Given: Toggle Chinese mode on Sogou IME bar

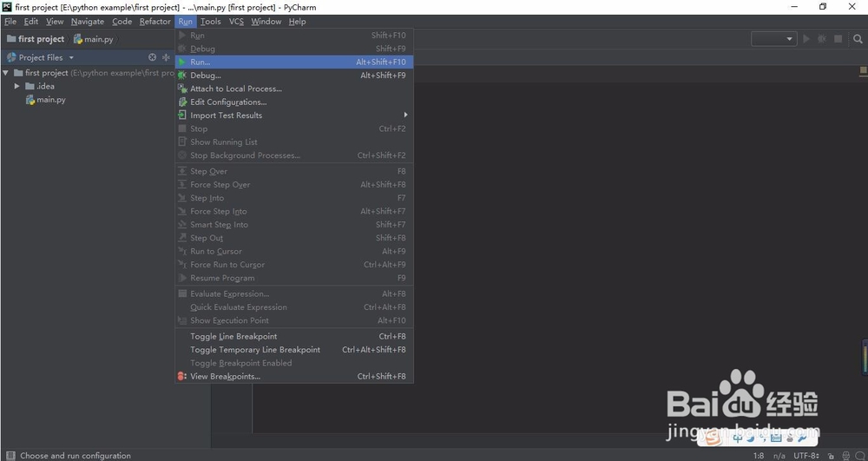Looking at the screenshot, I should [x=737, y=438].
